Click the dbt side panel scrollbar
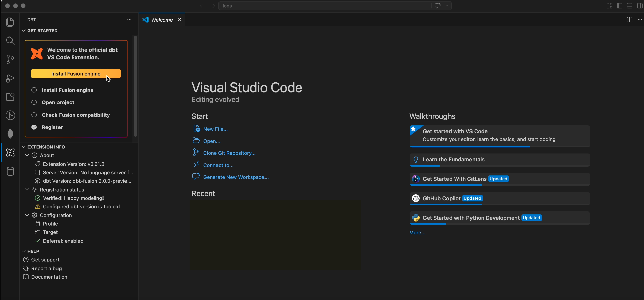The width and height of the screenshot is (644, 300). coord(135,86)
